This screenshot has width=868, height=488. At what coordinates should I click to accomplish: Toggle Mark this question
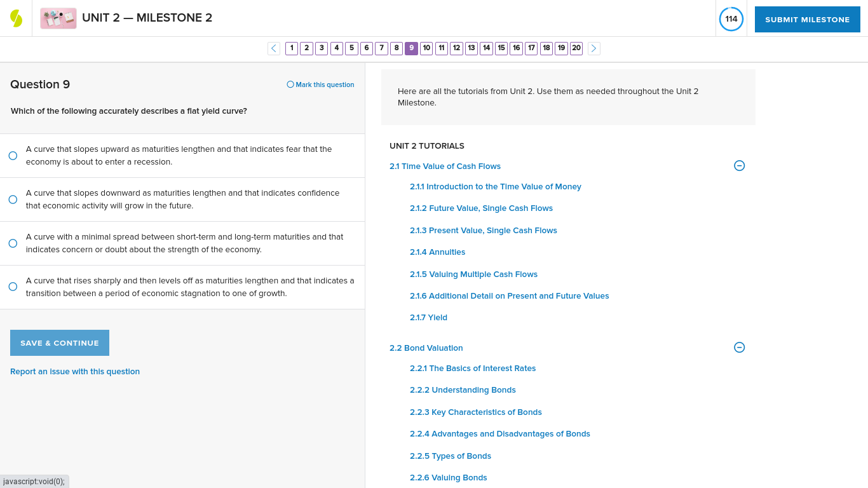320,85
